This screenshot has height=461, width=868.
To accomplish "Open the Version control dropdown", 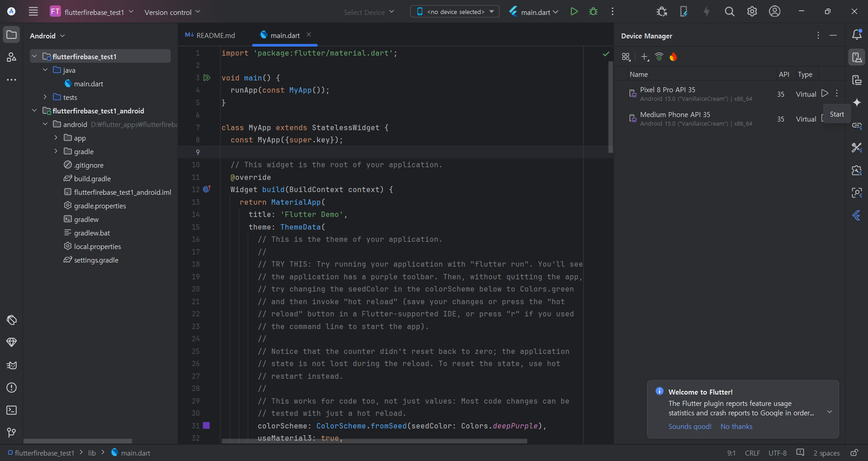I will tap(172, 12).
